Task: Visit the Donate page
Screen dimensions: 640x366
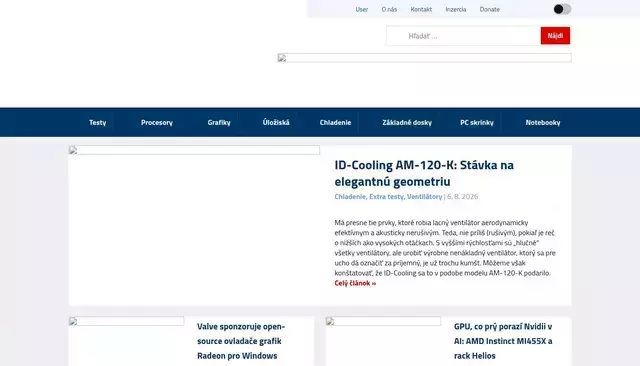Action: [x=489, y=9]
